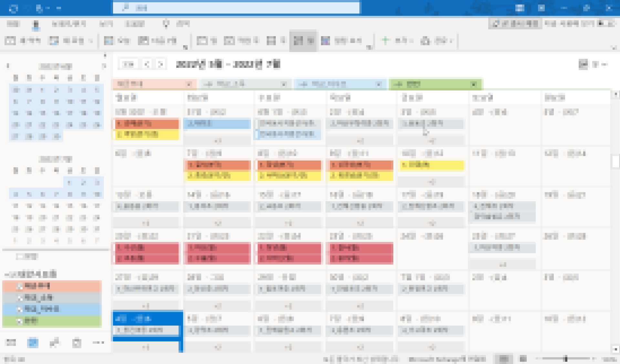The width and height of the screenshot is (620, 364).
Task: Uncheck the blue calendar in the calendar list
Action: tap(20, 309)
